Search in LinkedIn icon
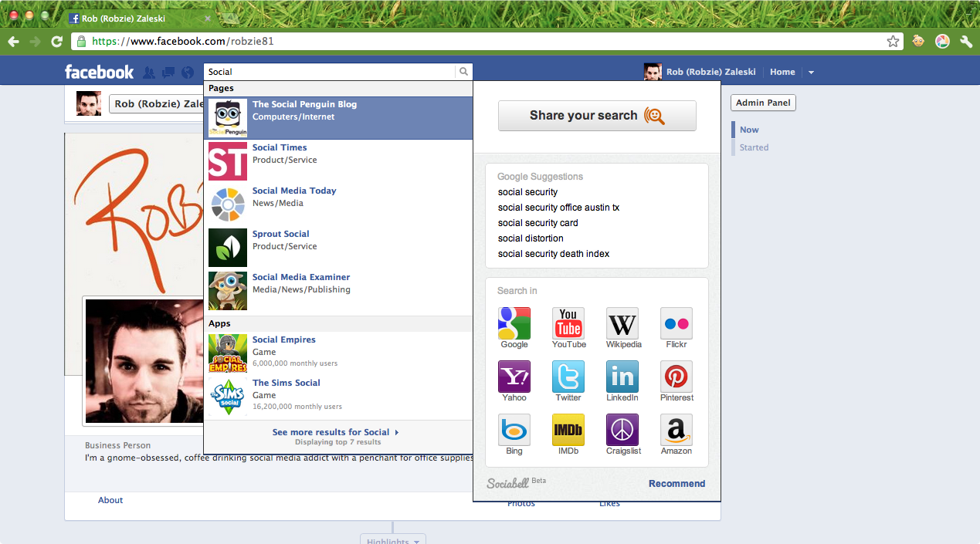 pos(622,377)
